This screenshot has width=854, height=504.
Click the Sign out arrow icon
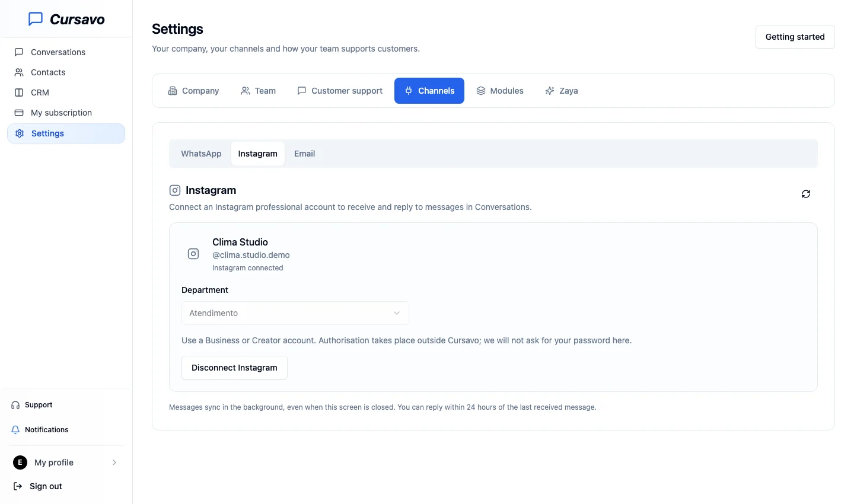[x=18, y=486]
